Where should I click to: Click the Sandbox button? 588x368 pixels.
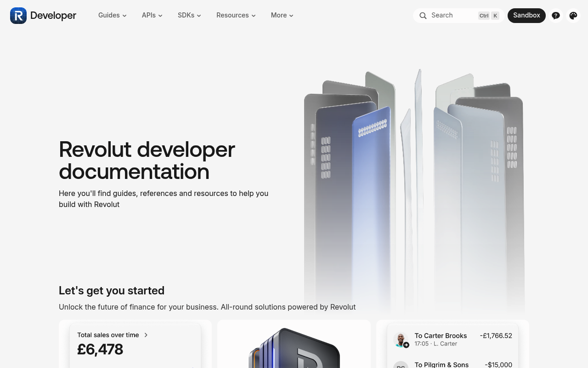click(526, 16)
